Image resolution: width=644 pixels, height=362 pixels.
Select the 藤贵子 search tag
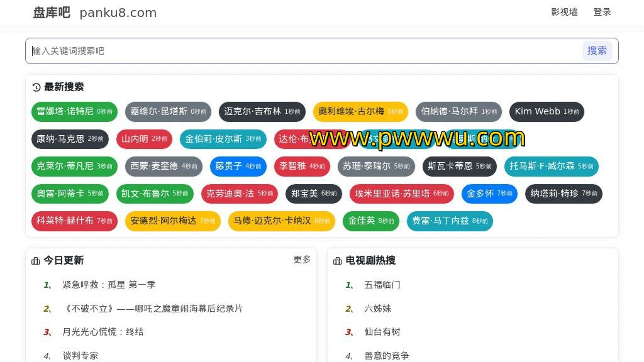[x=238, y=166]
